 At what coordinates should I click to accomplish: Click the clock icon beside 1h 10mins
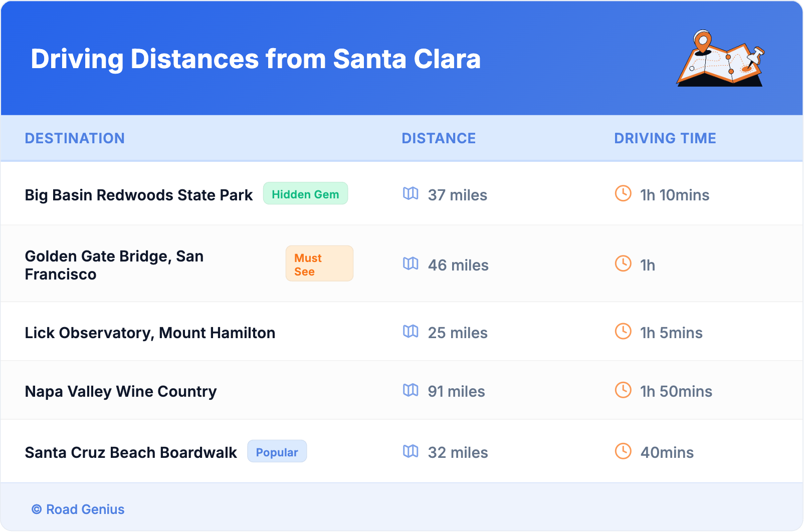[x=623, y=194]
